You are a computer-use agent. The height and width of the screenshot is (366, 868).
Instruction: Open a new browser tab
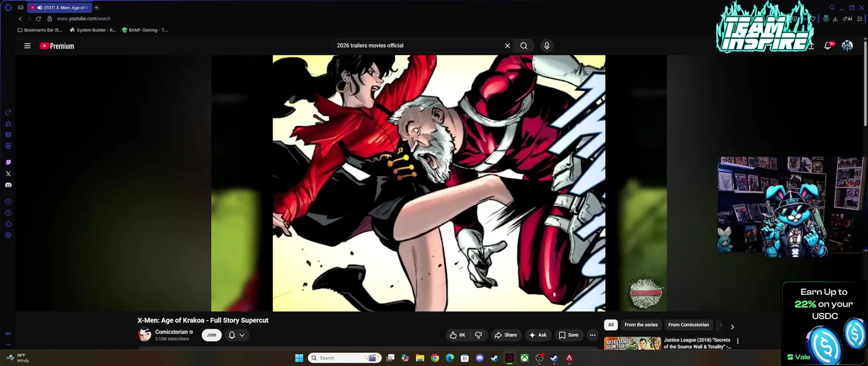(96, 8)
